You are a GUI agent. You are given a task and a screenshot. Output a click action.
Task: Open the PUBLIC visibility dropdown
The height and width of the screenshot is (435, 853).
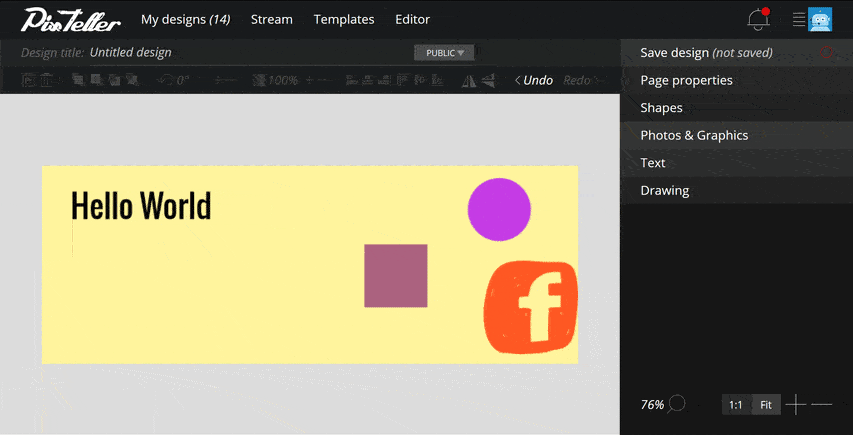pyautogui.click(x=444, y=53)
